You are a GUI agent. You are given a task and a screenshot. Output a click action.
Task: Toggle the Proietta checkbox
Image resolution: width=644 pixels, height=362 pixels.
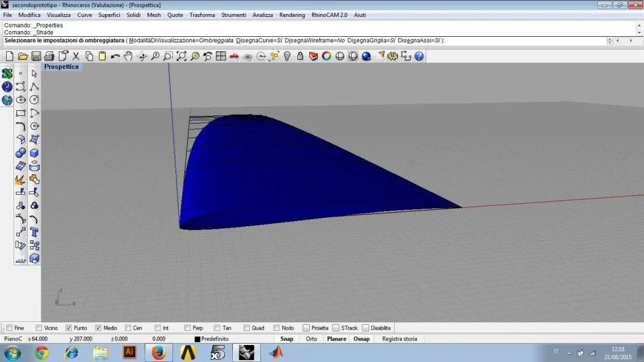pyautogui.click(x=306, y=328)
